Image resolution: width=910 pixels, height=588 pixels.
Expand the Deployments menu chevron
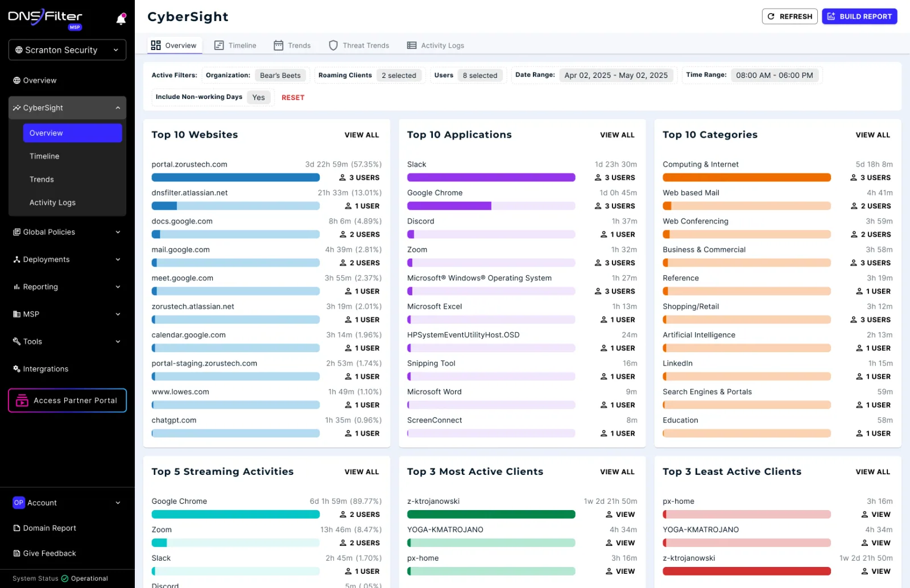[118, 259]
